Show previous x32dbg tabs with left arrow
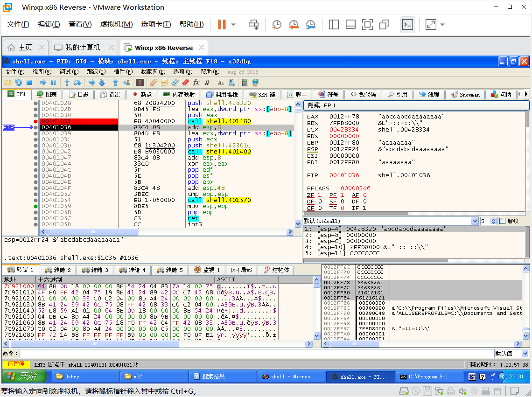The height and width of the screenshot is (397, 532). (x=519, y=94)
